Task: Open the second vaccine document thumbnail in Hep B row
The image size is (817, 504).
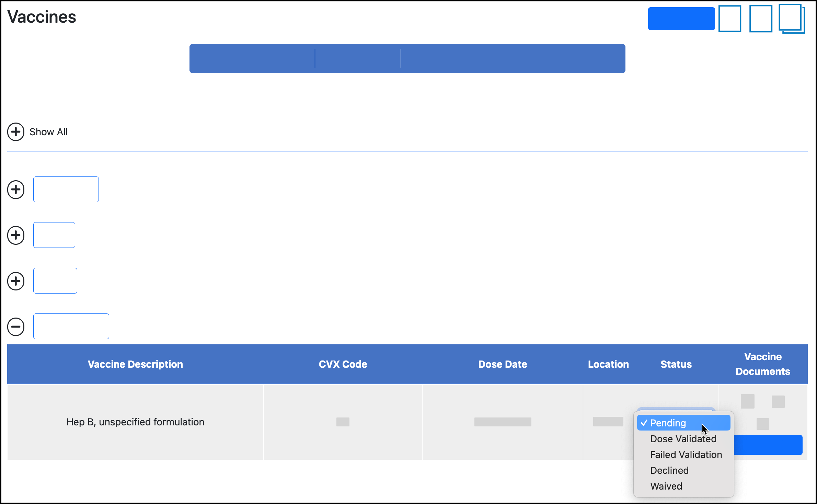Action: (778, 401)
